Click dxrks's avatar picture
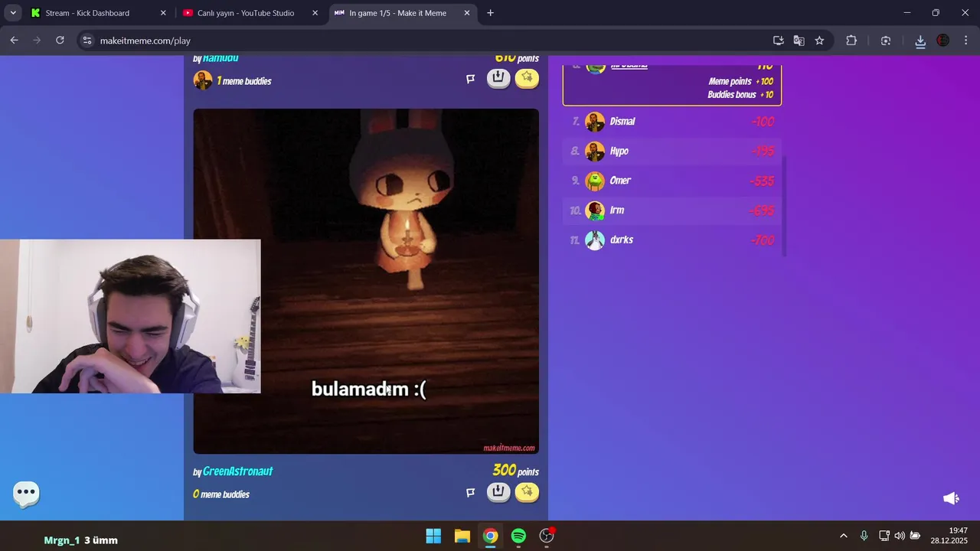 tap(595, 240)
